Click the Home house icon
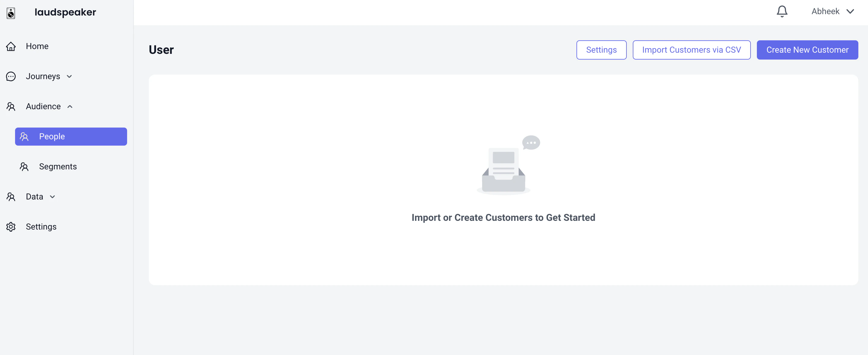 coord(11,46)
